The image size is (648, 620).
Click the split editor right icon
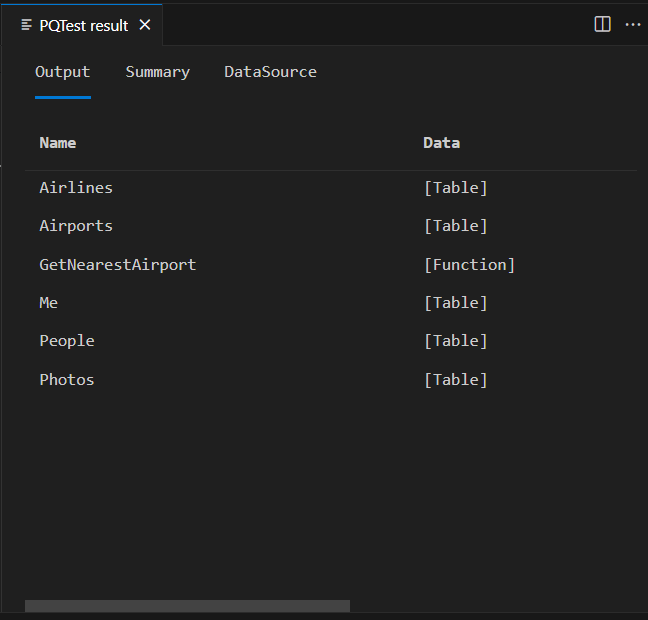click(602, 25)
